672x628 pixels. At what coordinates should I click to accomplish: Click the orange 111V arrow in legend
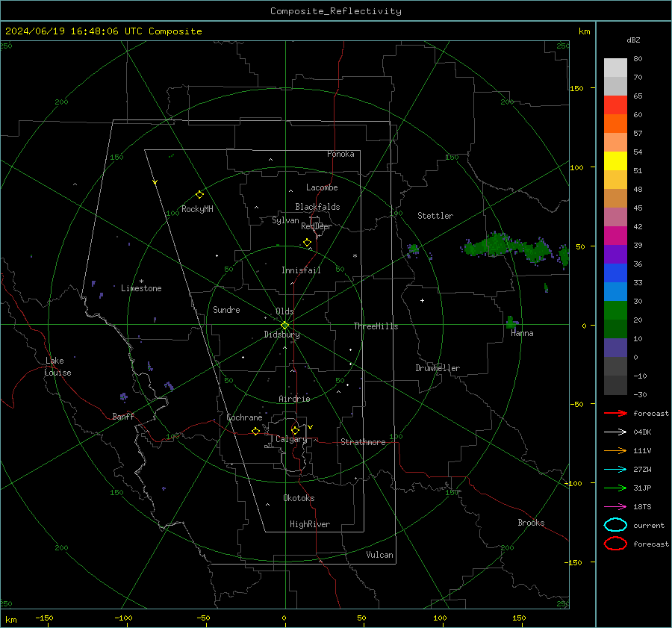[615, 450]
